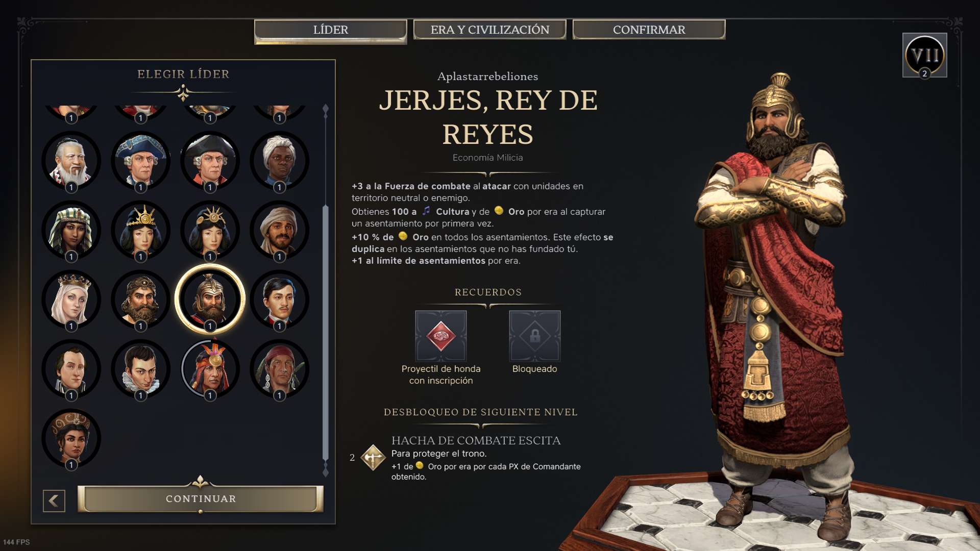Click the scrollbar's top arrow marker
980x551 pixels.
coord(326,109)
